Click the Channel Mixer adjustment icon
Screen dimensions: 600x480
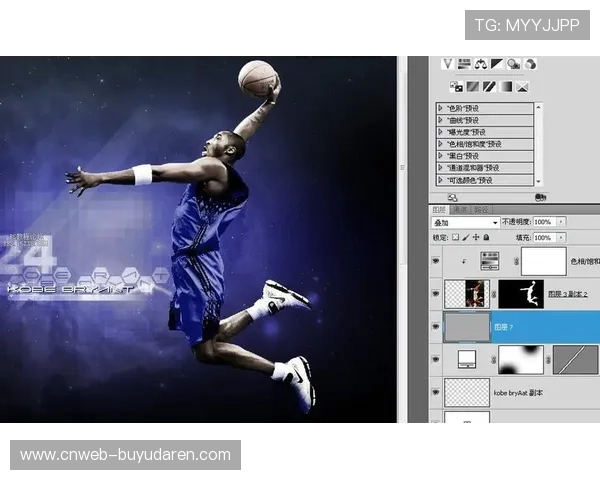529,65
